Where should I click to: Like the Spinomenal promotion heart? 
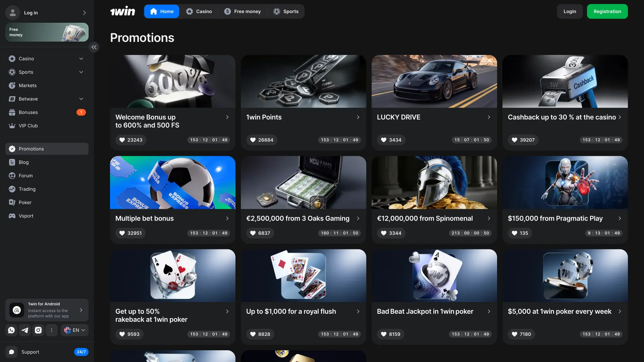pos(384,233)
